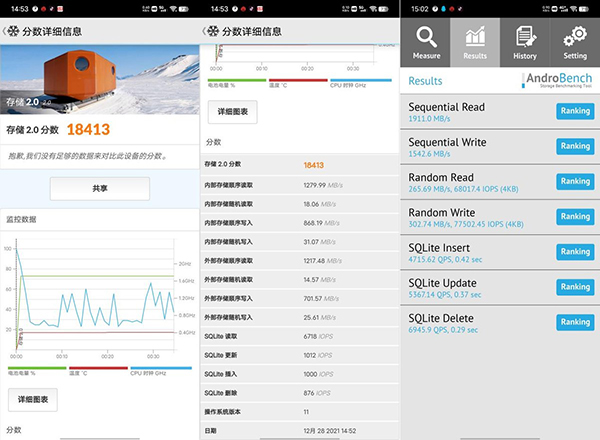Tap the orange hut banner image
This screenshot has height=440, width=600.
coord(100,82)
